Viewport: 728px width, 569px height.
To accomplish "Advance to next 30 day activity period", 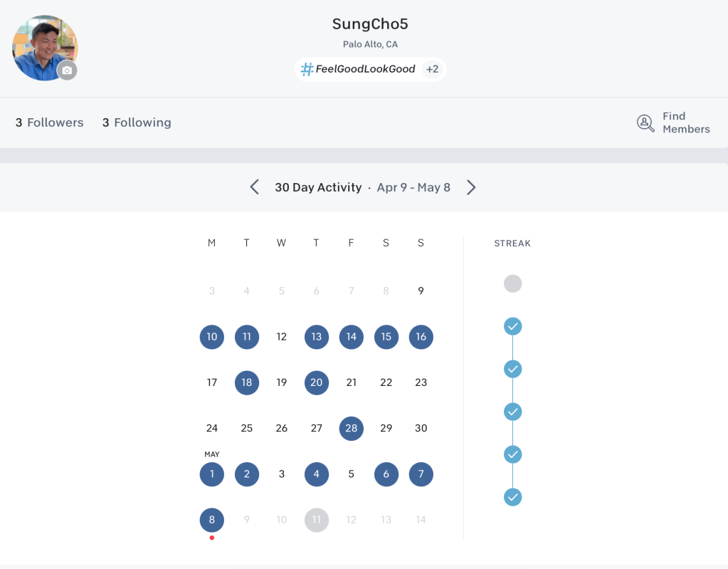I will tap(471, 187).
